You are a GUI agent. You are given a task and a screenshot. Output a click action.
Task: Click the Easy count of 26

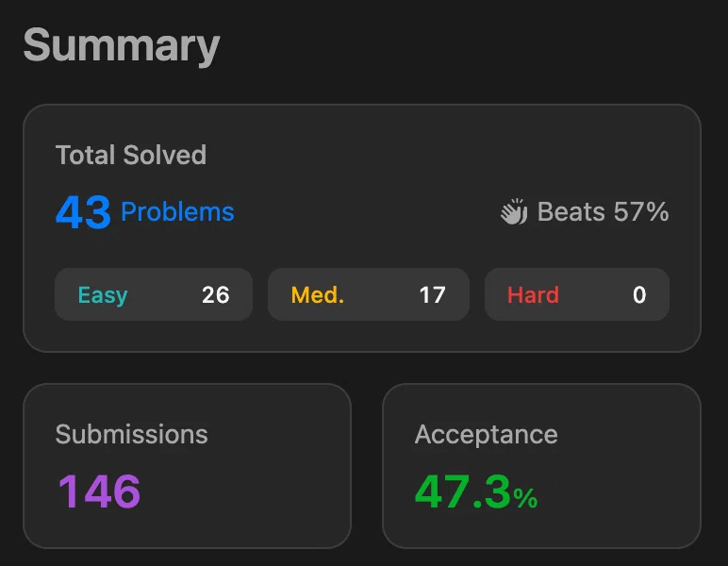[x=215, y=295]
